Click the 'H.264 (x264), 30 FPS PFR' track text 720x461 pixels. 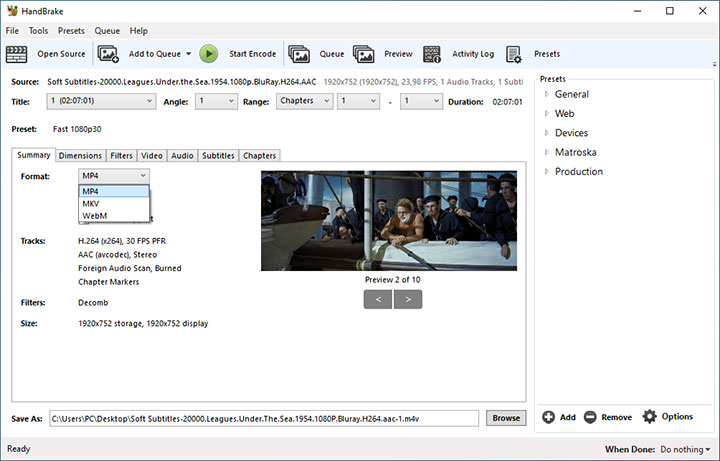pyautogui.click(x=122, y=241)
